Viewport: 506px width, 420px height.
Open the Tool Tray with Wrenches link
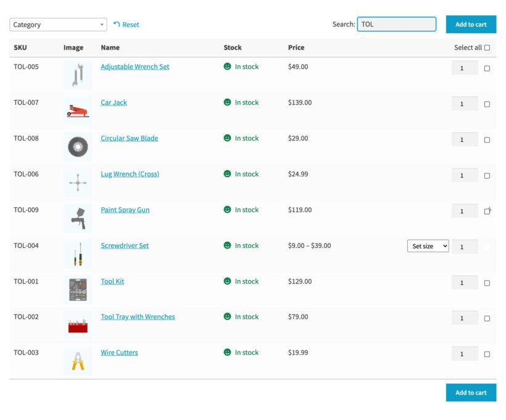pos(138,317)
